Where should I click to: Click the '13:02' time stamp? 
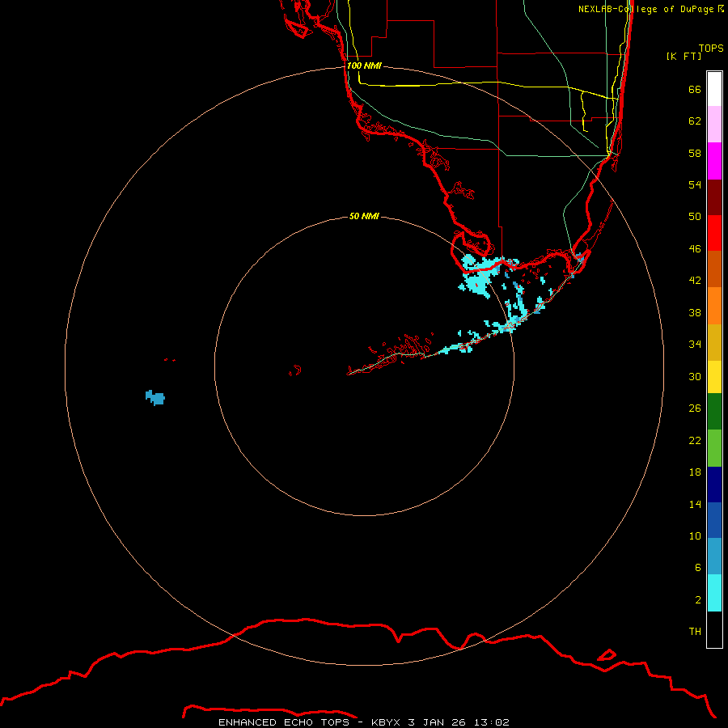(492, 722)
